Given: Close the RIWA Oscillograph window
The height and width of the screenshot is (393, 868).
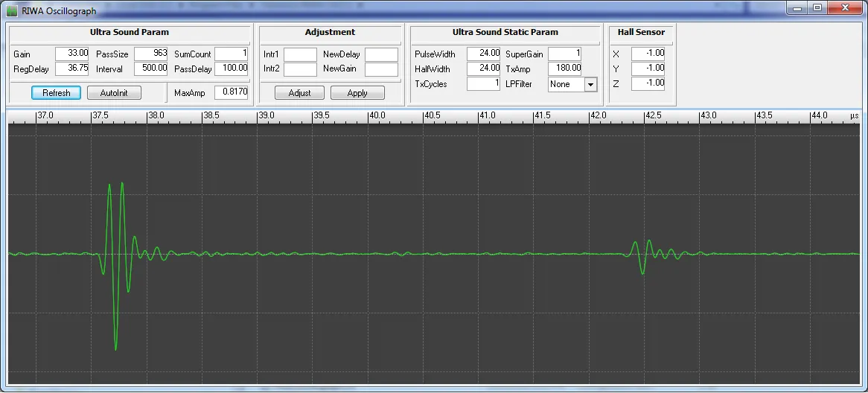Looking at the screenshot, I should pos(845,7).
